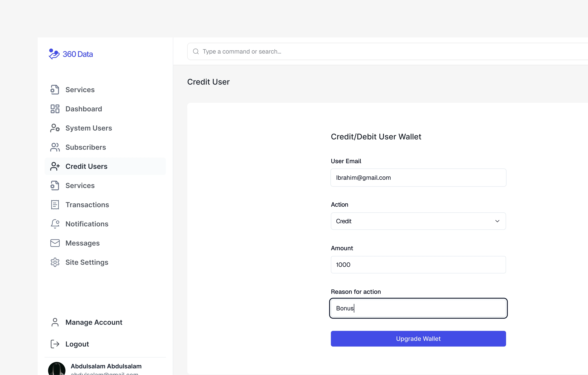Image resolution: width=588 pixels, height=375 pixels.
Task: Click the Action dropdown chevron arrow
Action: click(497, 221)
